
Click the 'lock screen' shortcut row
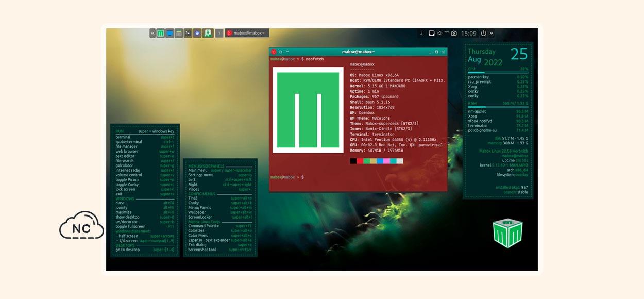click(145, 189)
